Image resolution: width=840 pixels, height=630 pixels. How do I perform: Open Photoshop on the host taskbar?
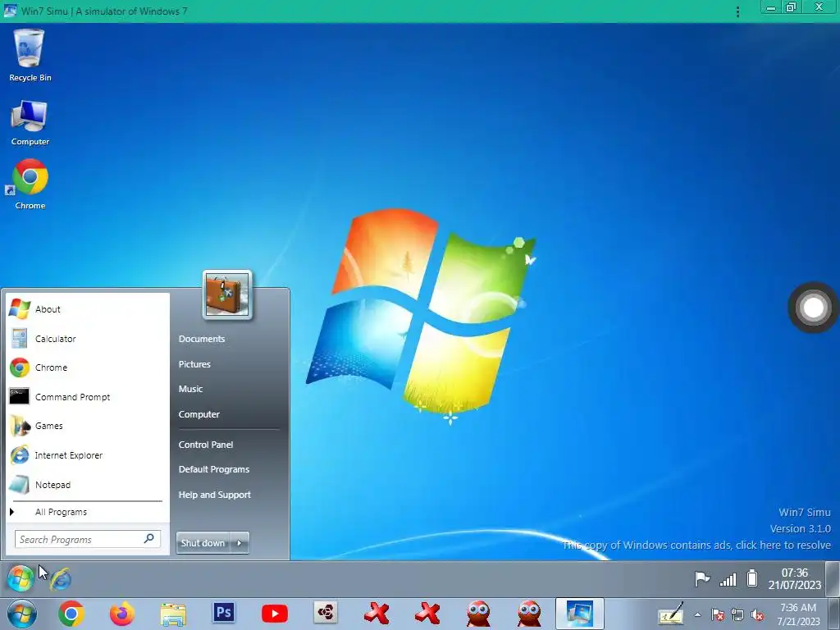224,612
